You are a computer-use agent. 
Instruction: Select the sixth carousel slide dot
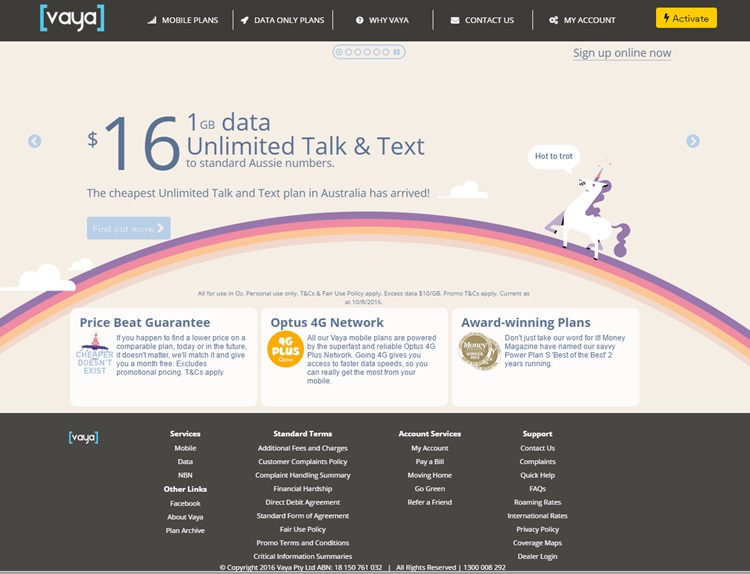coord(386,52)
